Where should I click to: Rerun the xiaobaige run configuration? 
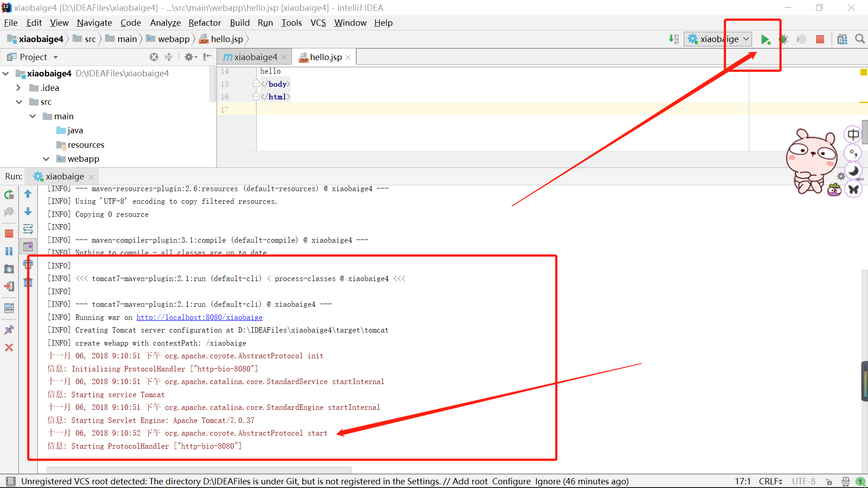(9, 195)
